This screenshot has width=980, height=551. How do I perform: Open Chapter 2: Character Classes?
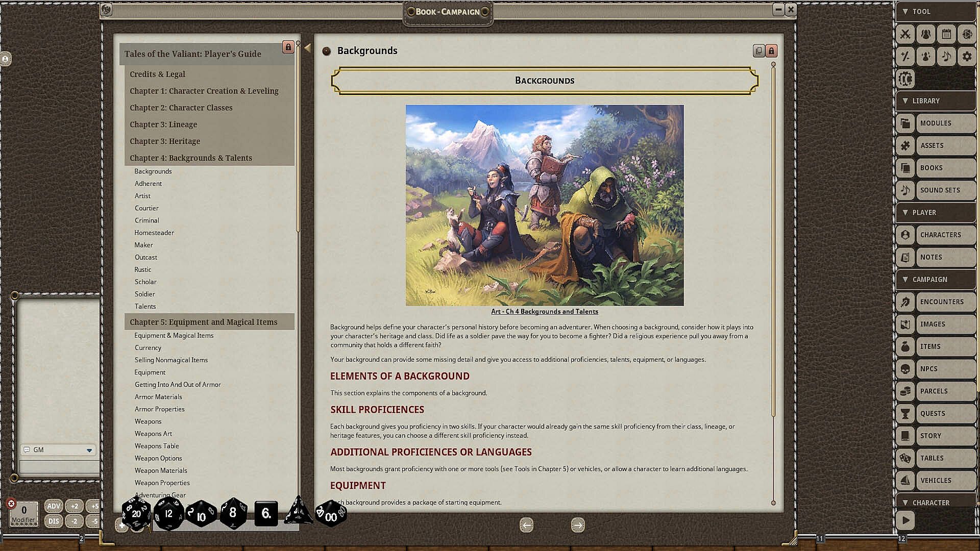coord(181,108)
